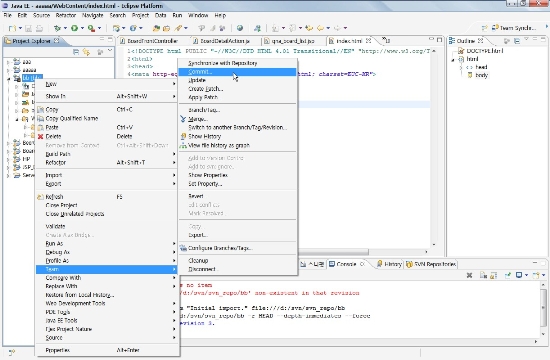The height and width of the screenshot is (360, 550).
Task: Click the editor's horizontal scrollbar
Action: click(333, 252)
